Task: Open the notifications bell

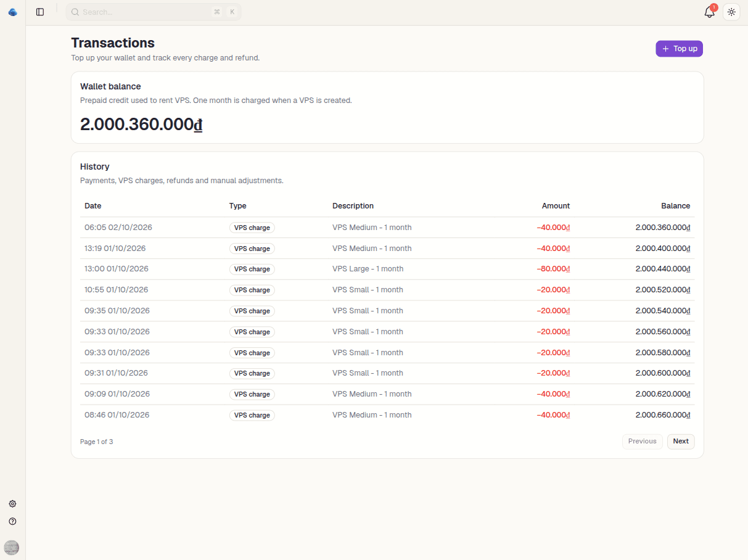Action: 709,12
